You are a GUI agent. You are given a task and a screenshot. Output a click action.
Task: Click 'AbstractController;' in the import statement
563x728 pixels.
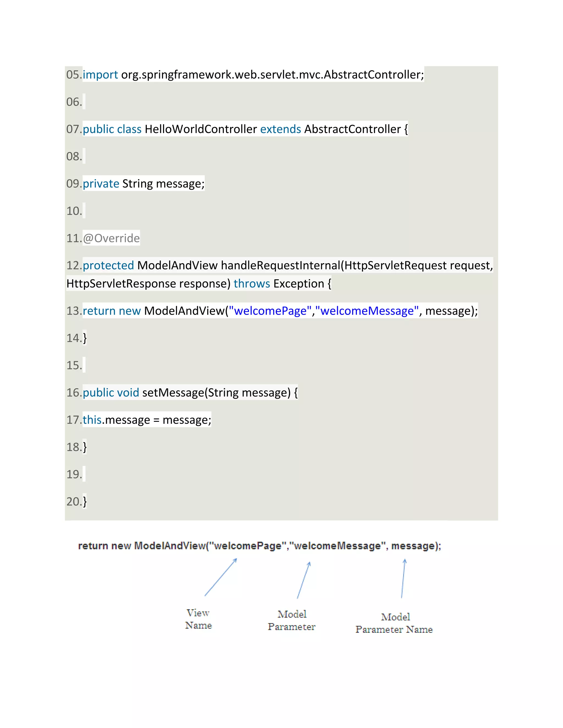[x=374, y=74]
